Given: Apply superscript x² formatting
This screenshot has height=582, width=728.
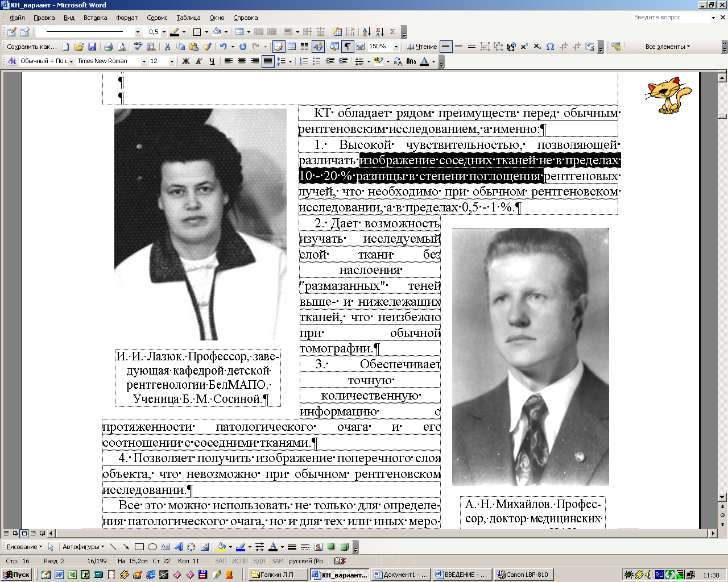Looking at the screenshot, I should (x=524, y=47).
